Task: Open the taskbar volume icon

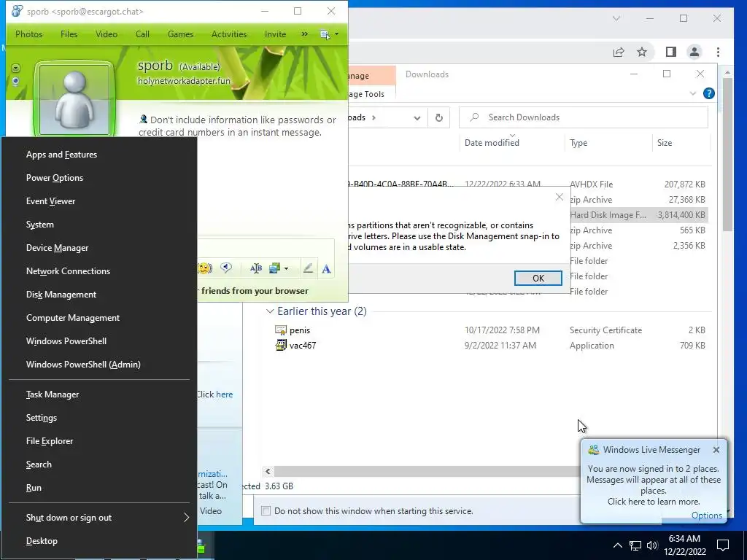Action: 652,545
